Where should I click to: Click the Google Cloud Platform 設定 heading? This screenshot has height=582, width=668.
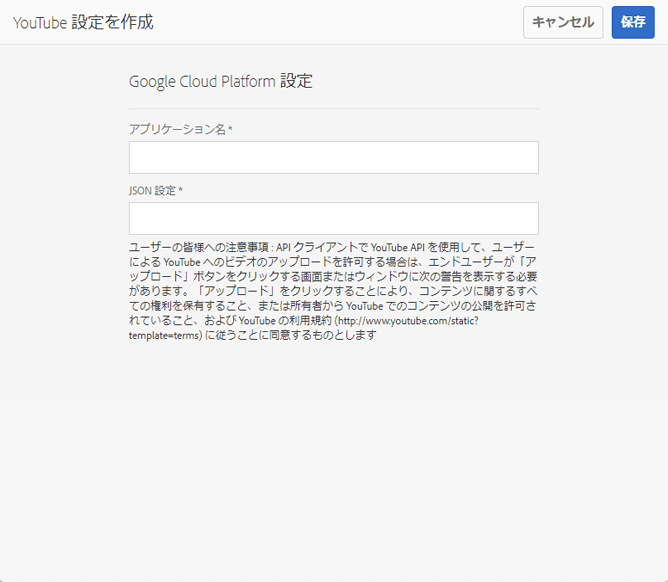tap(221, 81)
